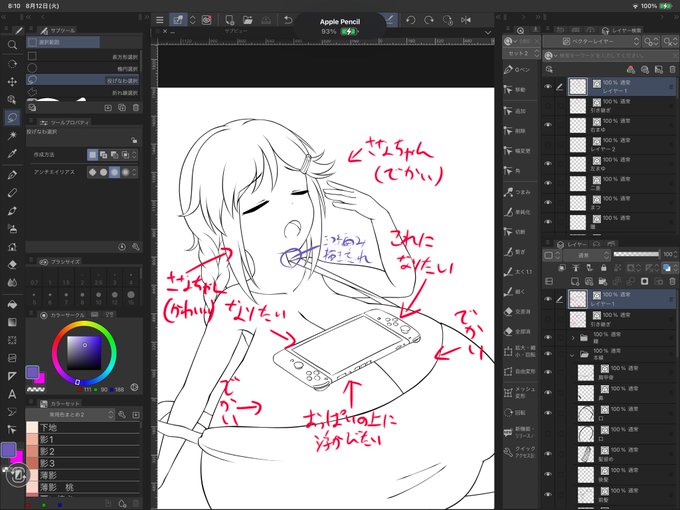
Task: Click create layer mask icon
Action: [644, 282]
